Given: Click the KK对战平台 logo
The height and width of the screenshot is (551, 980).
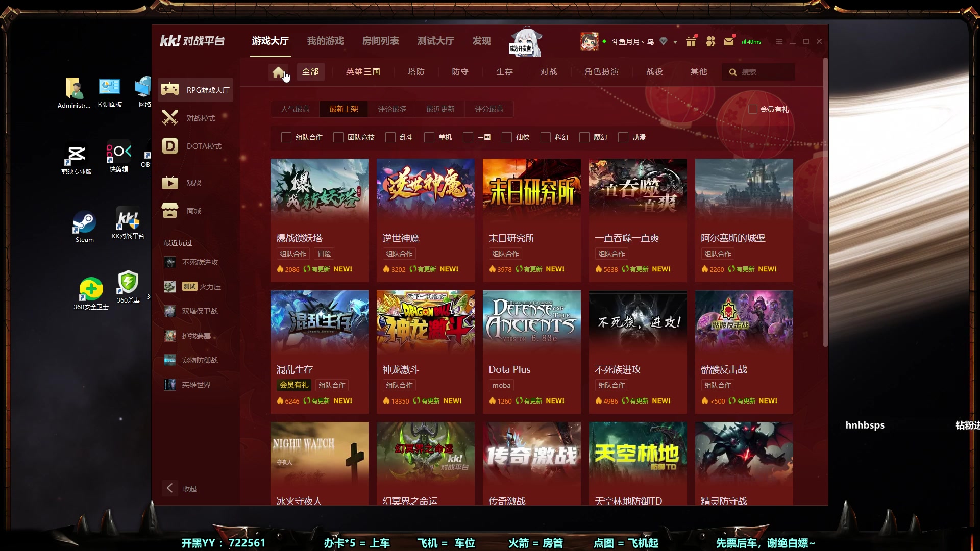Looking at the screenshot, I should [x=192, y=41].
